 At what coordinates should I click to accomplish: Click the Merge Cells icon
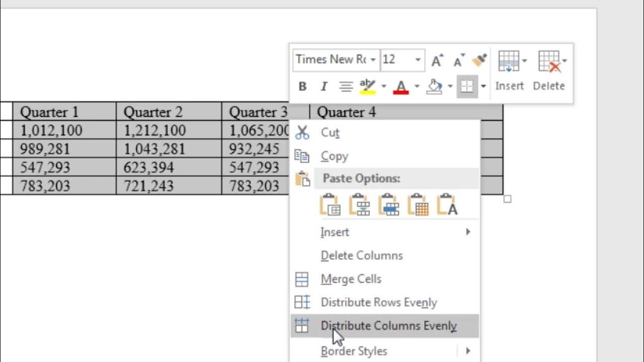pos(302,279)
